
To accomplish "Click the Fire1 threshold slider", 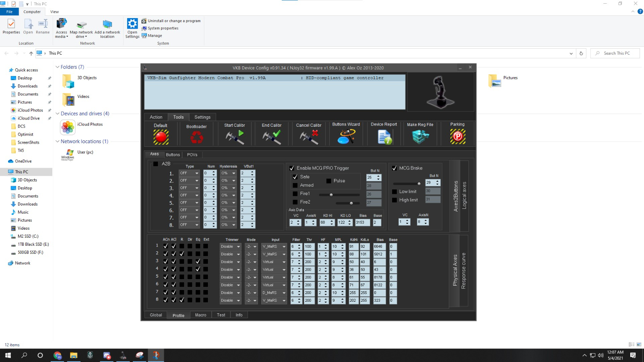I will 331,195.
